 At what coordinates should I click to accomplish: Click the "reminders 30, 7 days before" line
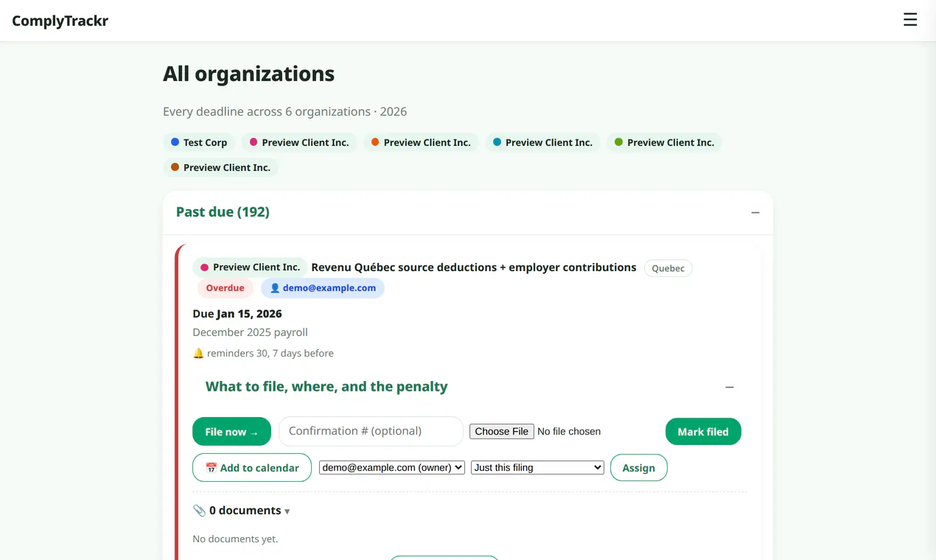tap(263, 354)
